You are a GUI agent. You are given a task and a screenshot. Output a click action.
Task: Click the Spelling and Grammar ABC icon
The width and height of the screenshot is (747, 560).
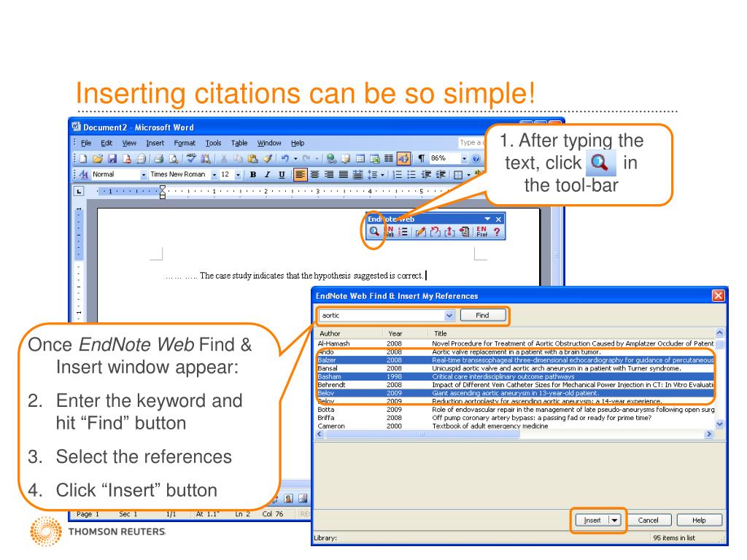(192, 158)
